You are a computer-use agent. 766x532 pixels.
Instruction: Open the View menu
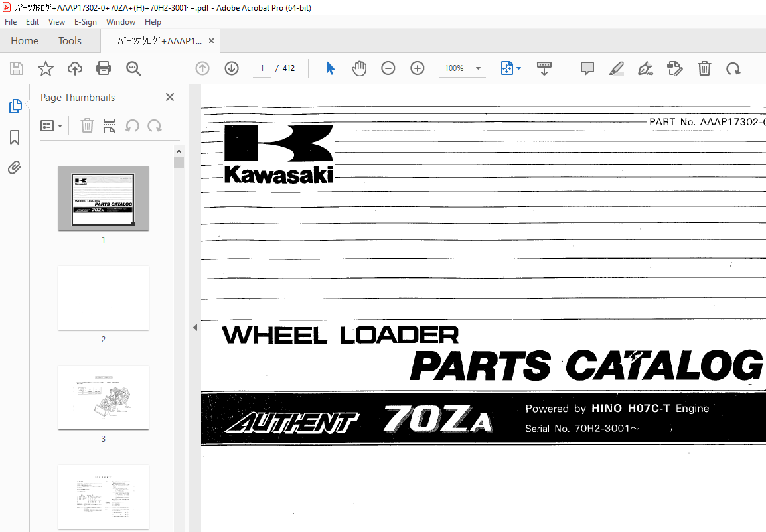56,22
